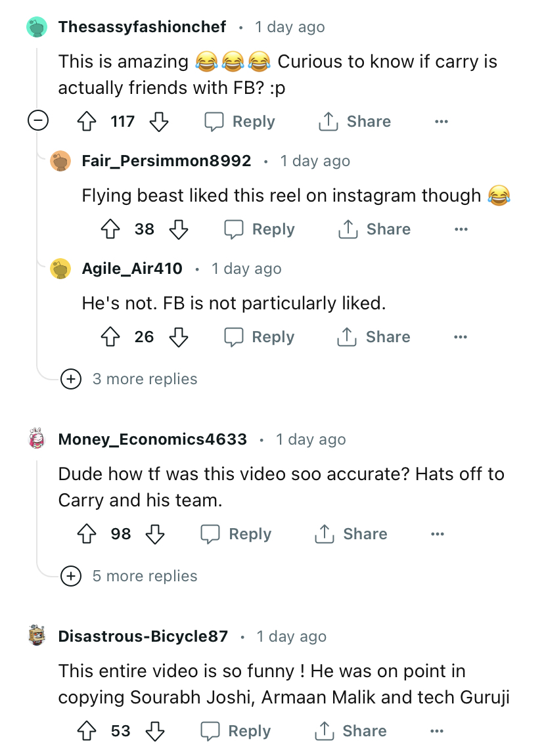The width and height of the screenshot is (544, 756).
Task: Share Money_Economics4633's comment
Action: coord(351,534)
